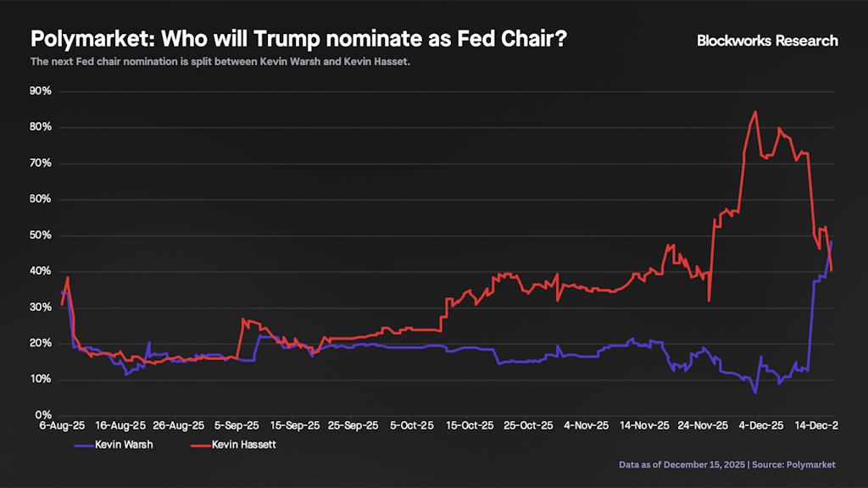This screenshot has width=868, height=488.
Task: Click the Blockworks Research logo
Action: click(766, 40)
